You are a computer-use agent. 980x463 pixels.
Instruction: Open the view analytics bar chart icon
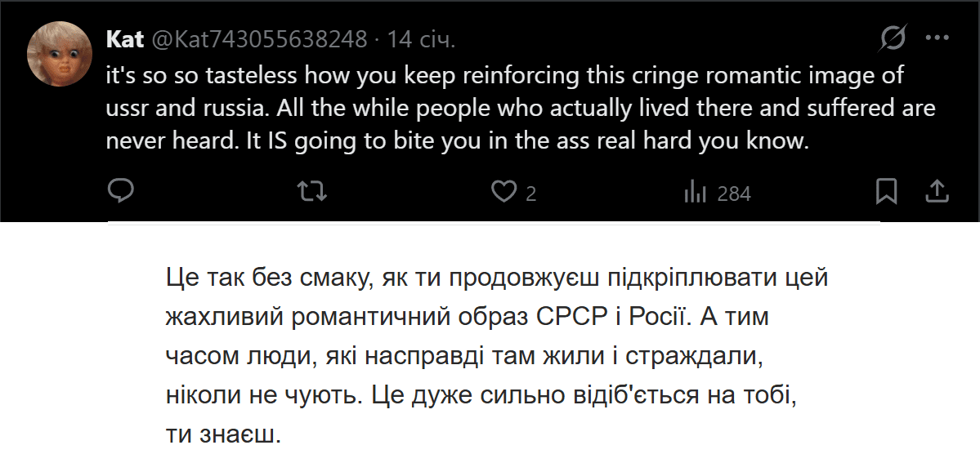point(694,192)
